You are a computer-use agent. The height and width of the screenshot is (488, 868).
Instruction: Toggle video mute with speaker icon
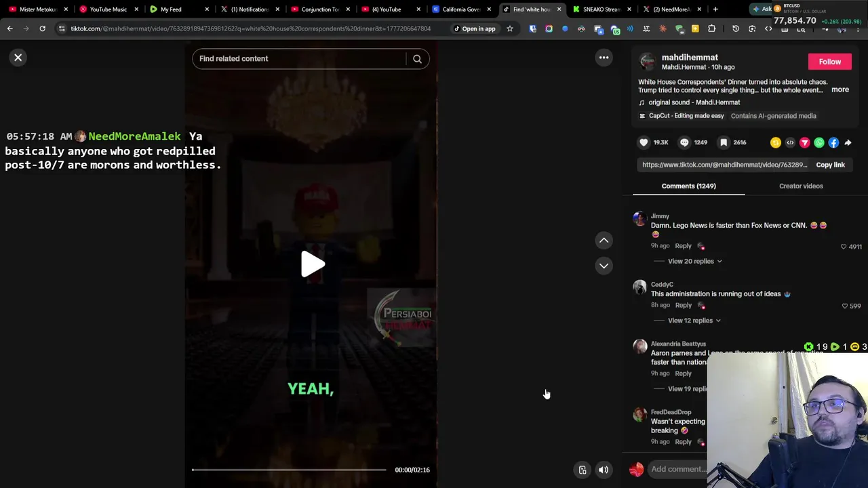point(603,470)
